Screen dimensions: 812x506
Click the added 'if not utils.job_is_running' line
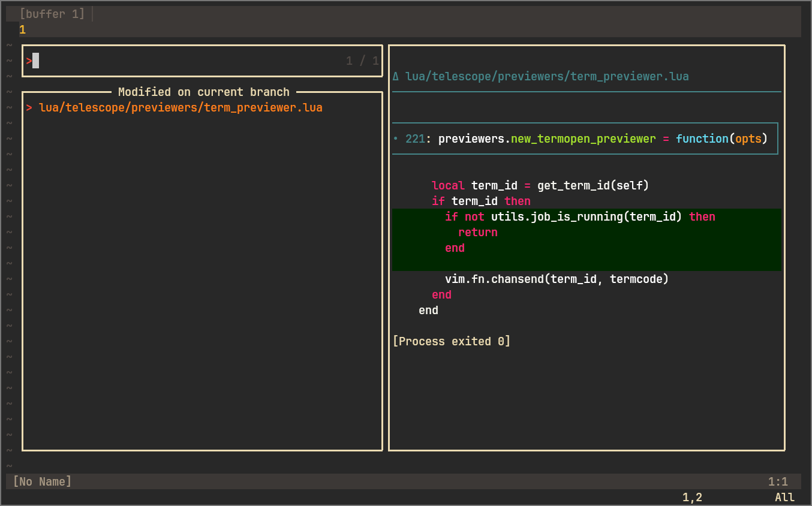(580, 217)
